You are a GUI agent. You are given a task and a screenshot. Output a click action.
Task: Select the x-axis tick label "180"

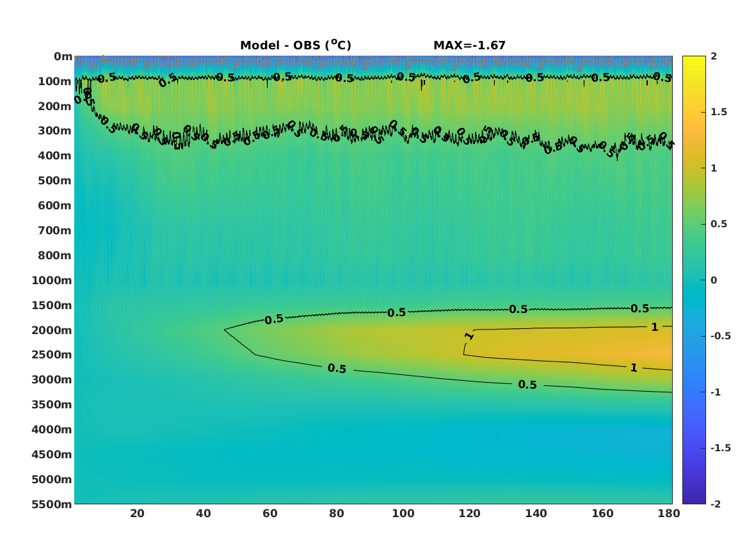click(670, 513)
